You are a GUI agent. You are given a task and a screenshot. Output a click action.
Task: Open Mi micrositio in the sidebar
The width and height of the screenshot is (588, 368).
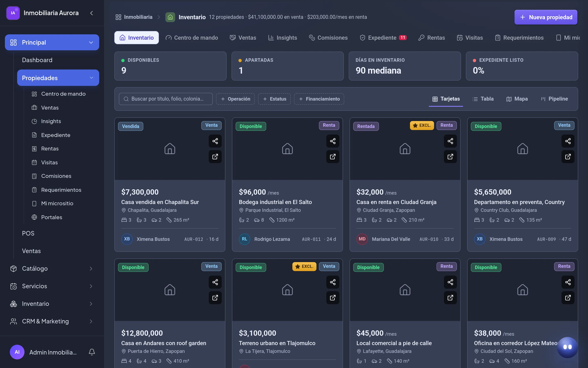click(x=57, y=203)
